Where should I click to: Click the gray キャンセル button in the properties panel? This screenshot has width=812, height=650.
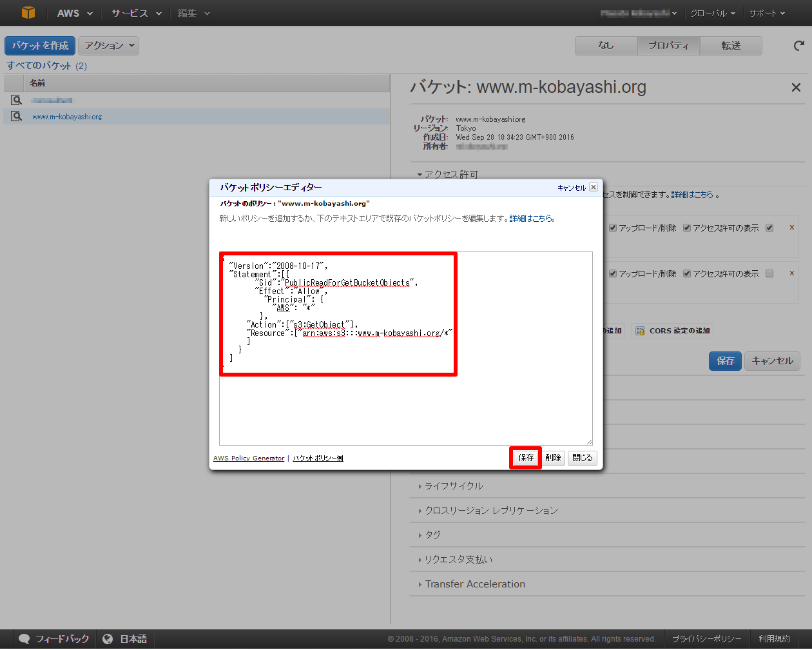(x=773, y=360)
